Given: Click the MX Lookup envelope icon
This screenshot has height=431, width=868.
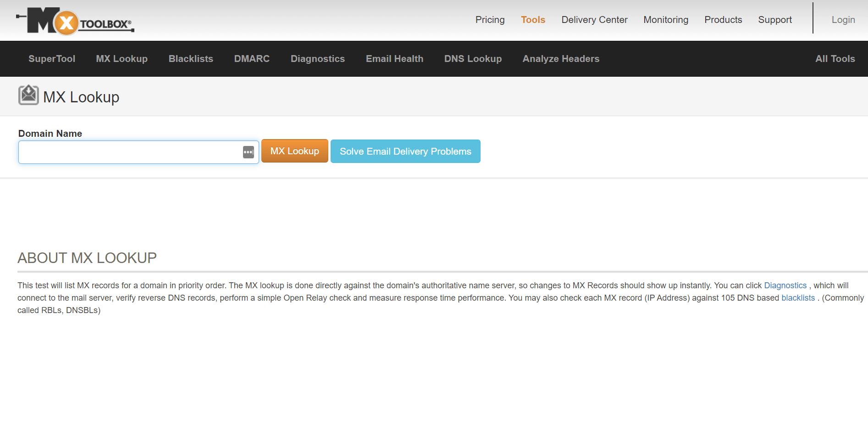Looking at the screenshot, I should click(28, 95).
